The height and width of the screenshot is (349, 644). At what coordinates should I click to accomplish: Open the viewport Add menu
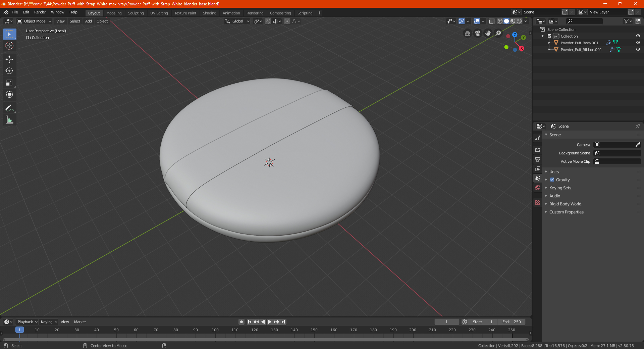coord(88,21)
